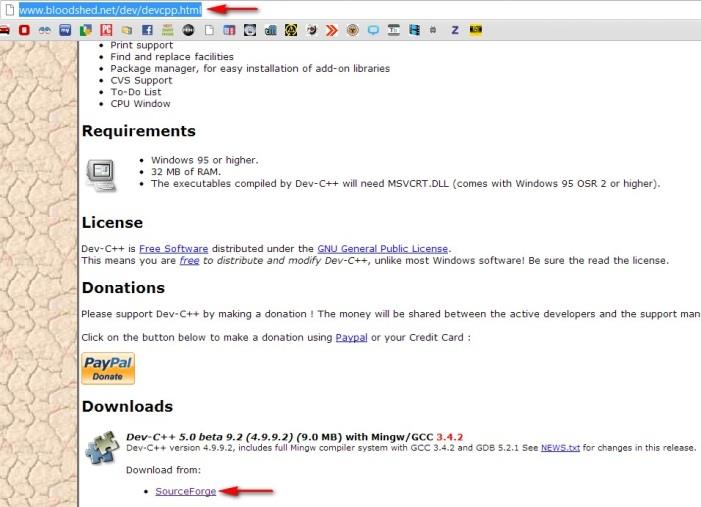The image size is (701, 507).
Task: Open the red 'PC' bookmark icon
Action: (106, 30)
